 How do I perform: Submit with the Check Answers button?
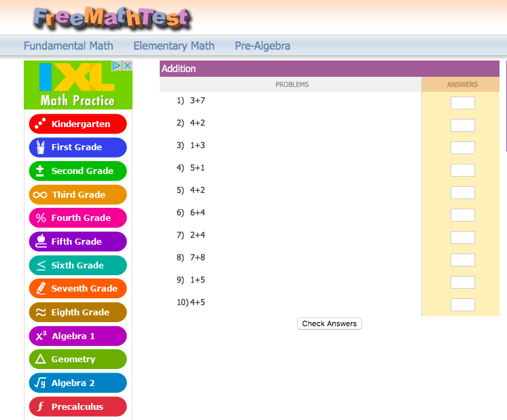(330, 323)
